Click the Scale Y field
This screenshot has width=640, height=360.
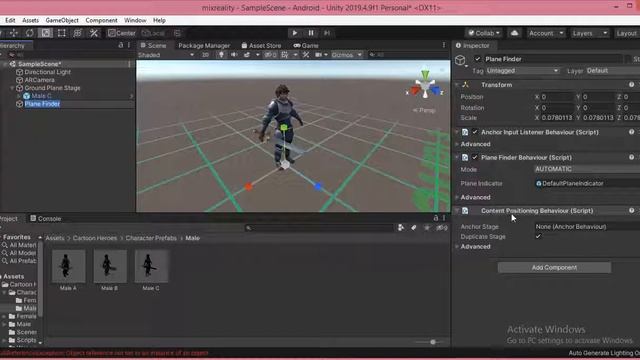pyautogui.click(x=599, y=118)
